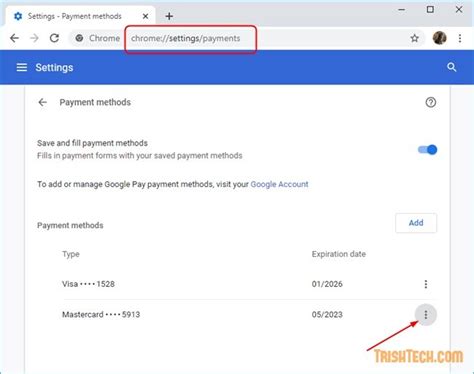Select the Visa ••••1528 row text
Screen dimensions: 474x374
pyautogui.click(x=88, y=284)
